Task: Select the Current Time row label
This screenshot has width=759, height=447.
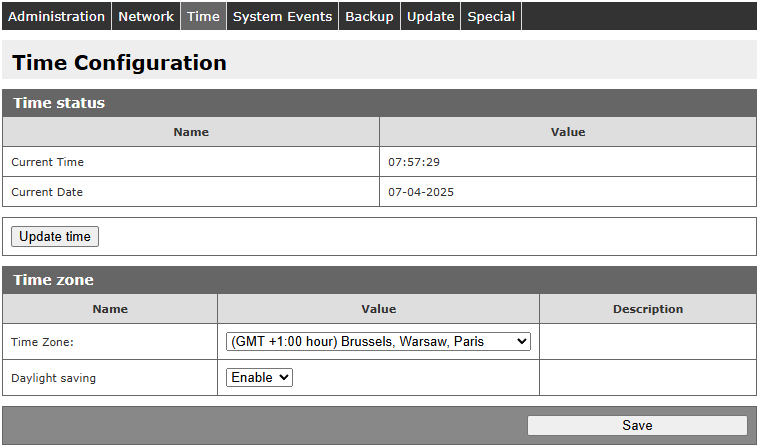Action: 47,162
